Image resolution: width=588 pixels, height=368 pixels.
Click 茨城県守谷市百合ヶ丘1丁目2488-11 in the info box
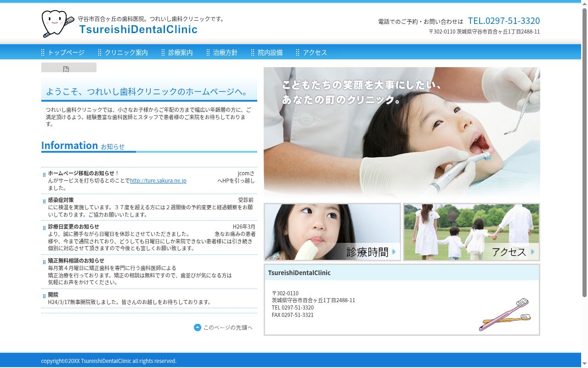[x=313, y=300]
